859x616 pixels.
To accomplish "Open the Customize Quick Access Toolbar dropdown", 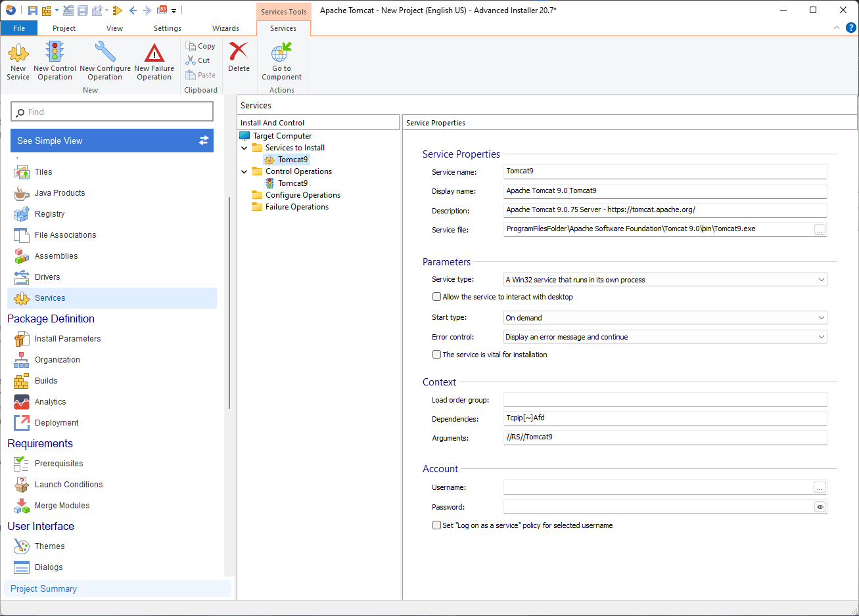I will click(x=174, y=11).
